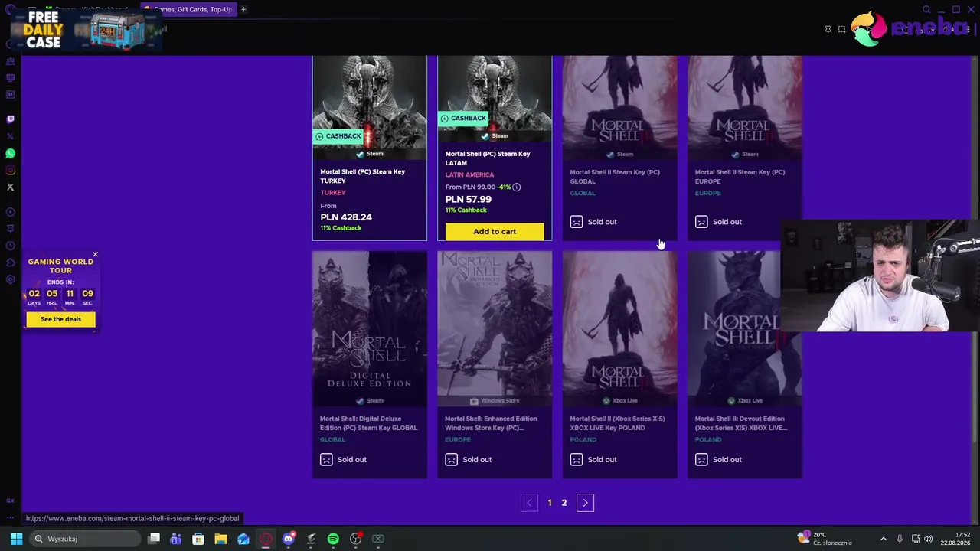Go to the previous results page arrow
Screen dimensions: 980x551
[x=529, y=503]
